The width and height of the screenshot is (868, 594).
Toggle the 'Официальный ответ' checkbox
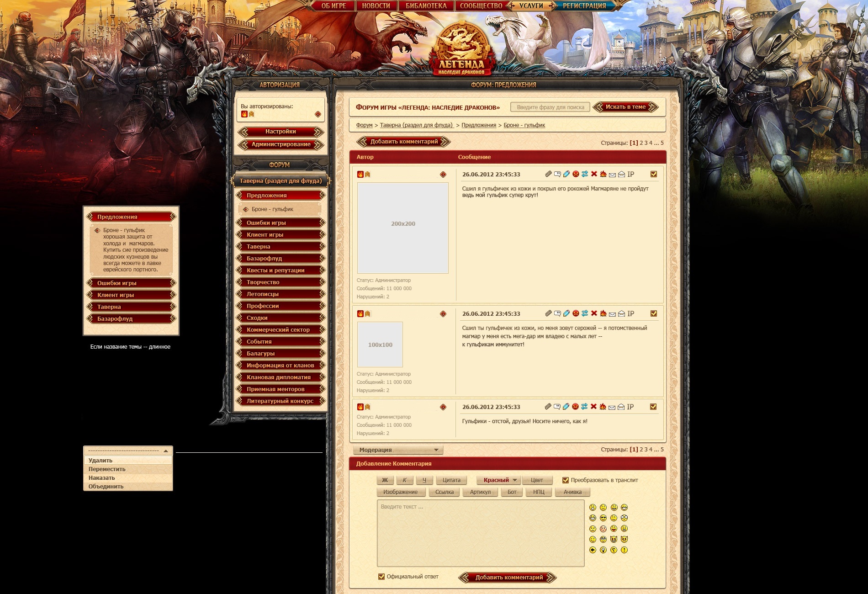click(x=381, y=577)
